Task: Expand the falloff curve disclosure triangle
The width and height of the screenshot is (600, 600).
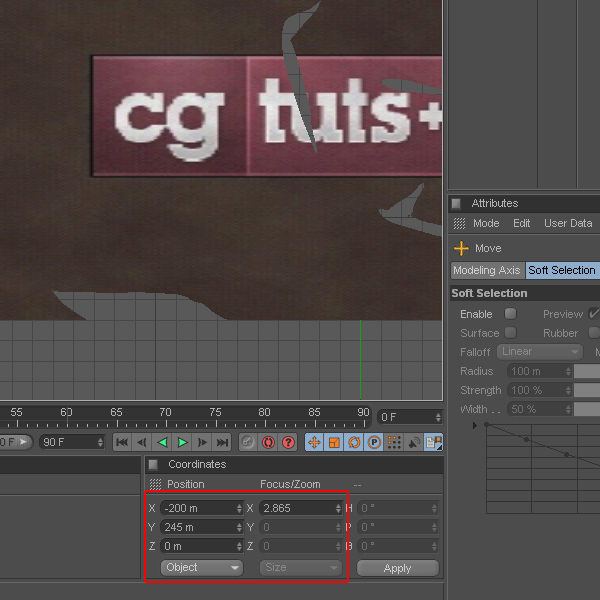Action: [474, 425]
